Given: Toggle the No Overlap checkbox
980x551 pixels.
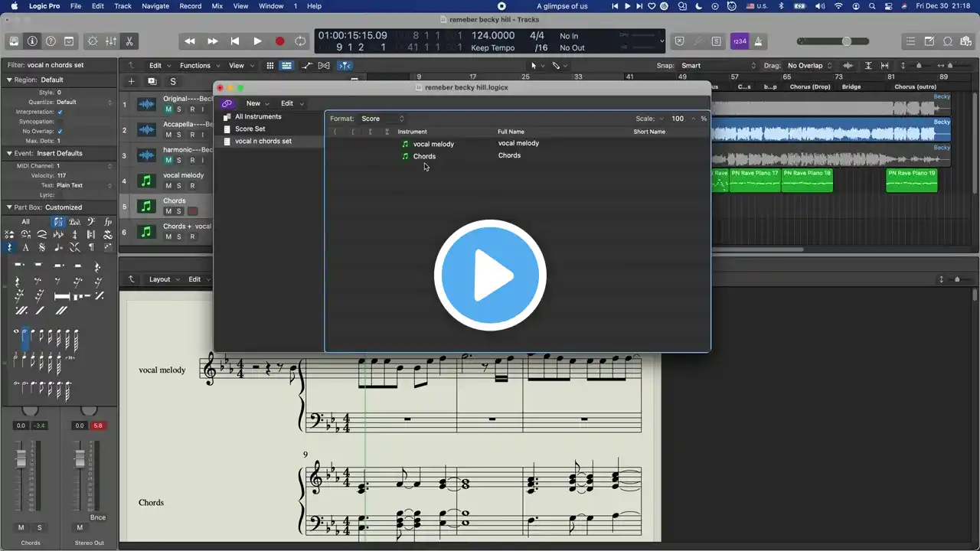Looking at the screenshot, I should (x=60, y=132).
